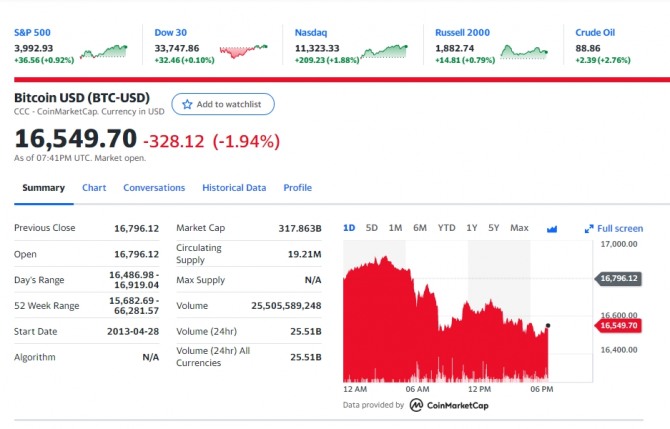Select the 5D chart range
Image resolution: width=670 pixels, height=429 pixels.
[372, 228]
